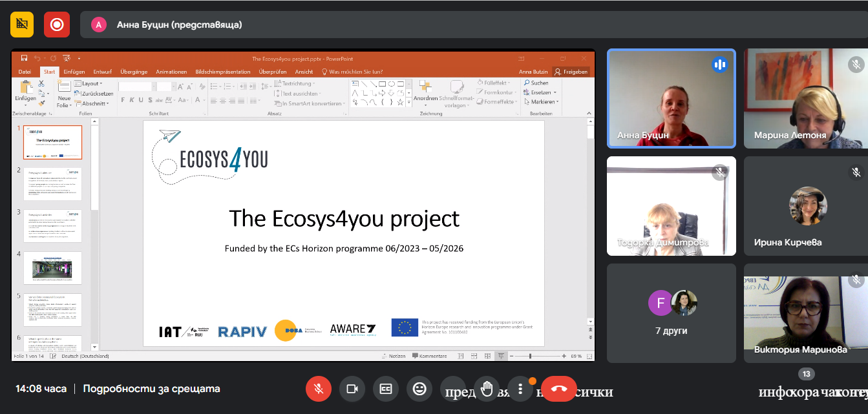Select Ирина Кирчева participant tile
The height and width of the screenshot is (414, 868).
806,206
